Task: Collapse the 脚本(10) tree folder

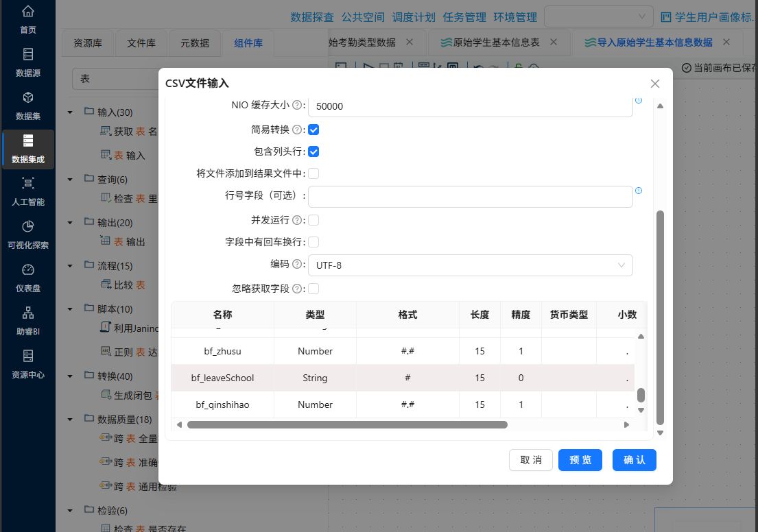Action: pos(70,309)
